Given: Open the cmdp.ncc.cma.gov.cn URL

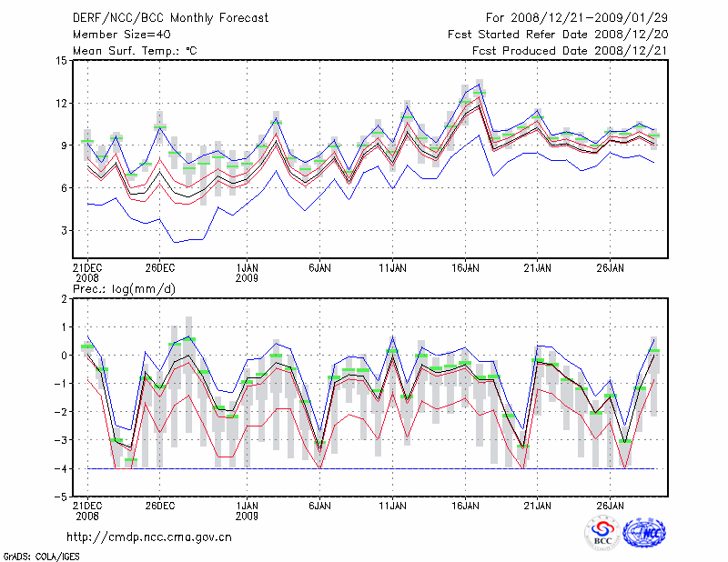Looking at the screenshot, I should [x=150, y=537].
